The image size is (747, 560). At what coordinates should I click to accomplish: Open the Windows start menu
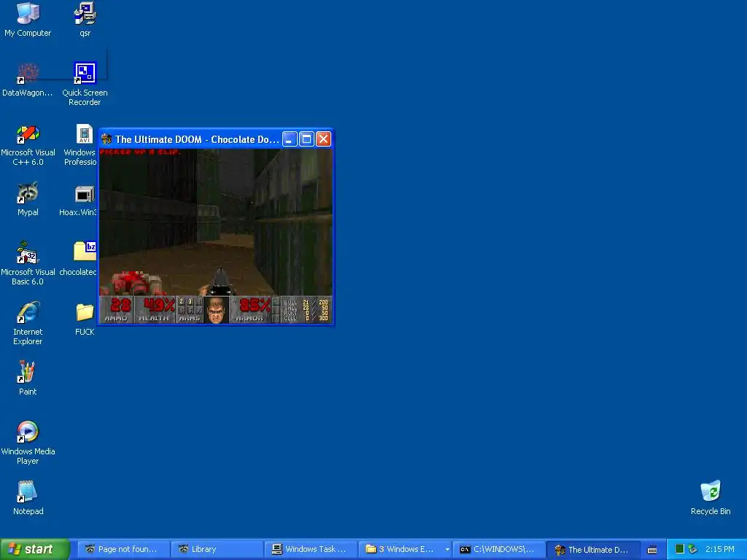point(35,549)
